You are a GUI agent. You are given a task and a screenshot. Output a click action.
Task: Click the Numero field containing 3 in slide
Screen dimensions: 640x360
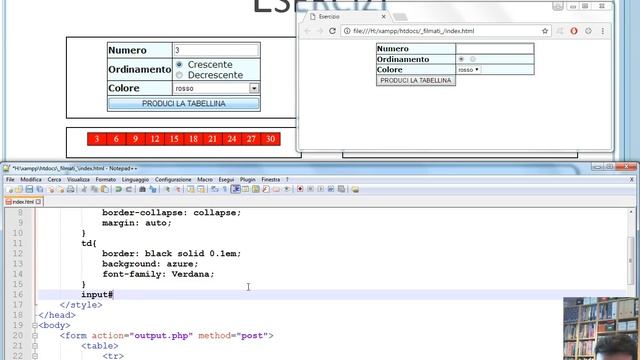coord(216,50)
